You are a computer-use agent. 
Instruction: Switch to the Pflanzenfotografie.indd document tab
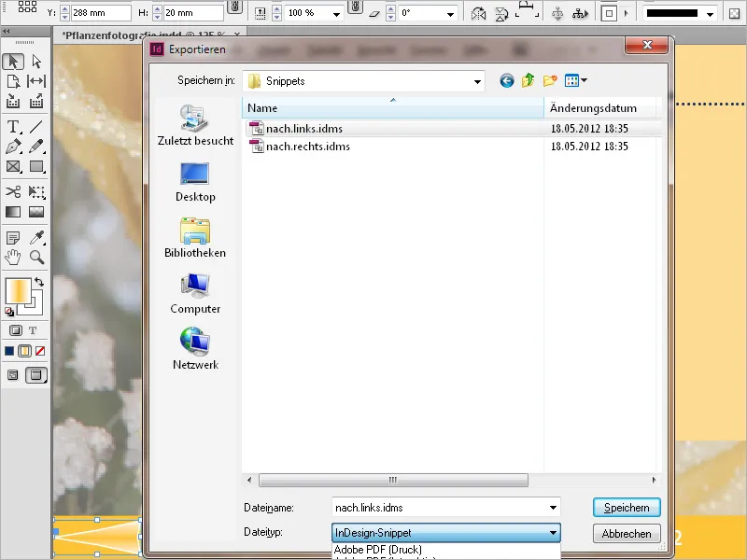[x=146, y=35]
